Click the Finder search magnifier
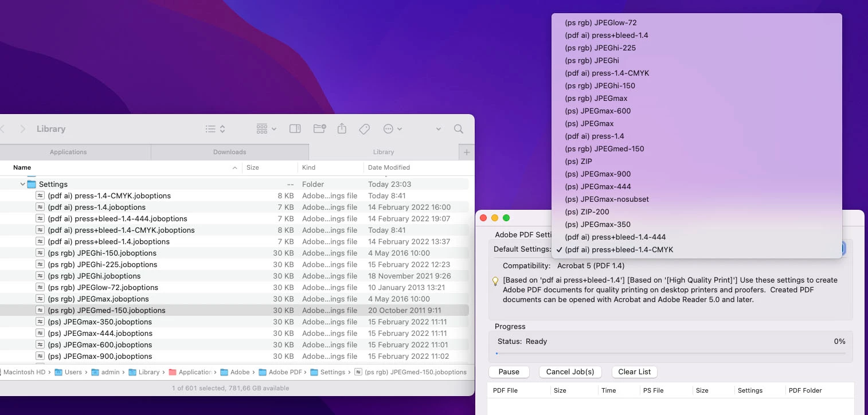 [459, 129]
